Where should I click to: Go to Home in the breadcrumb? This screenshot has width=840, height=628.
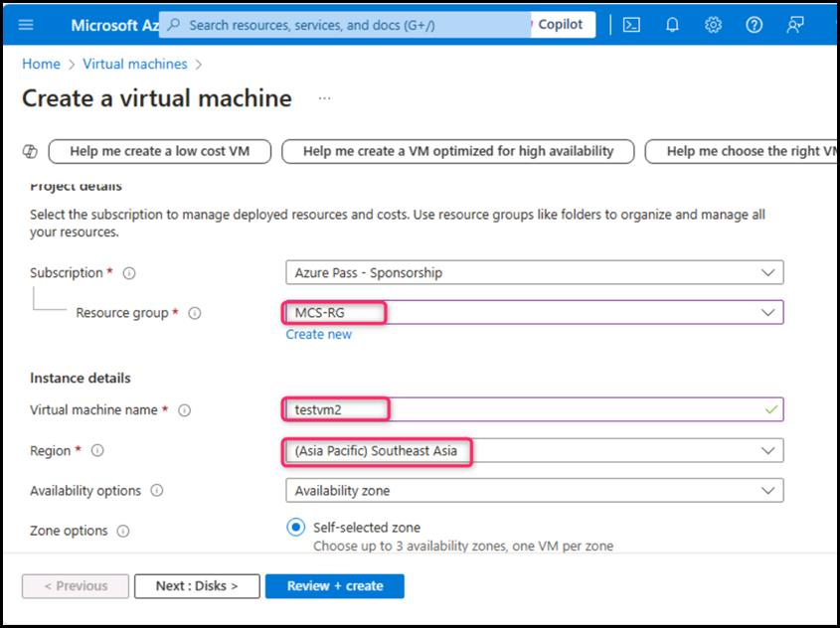click(41, 64)
